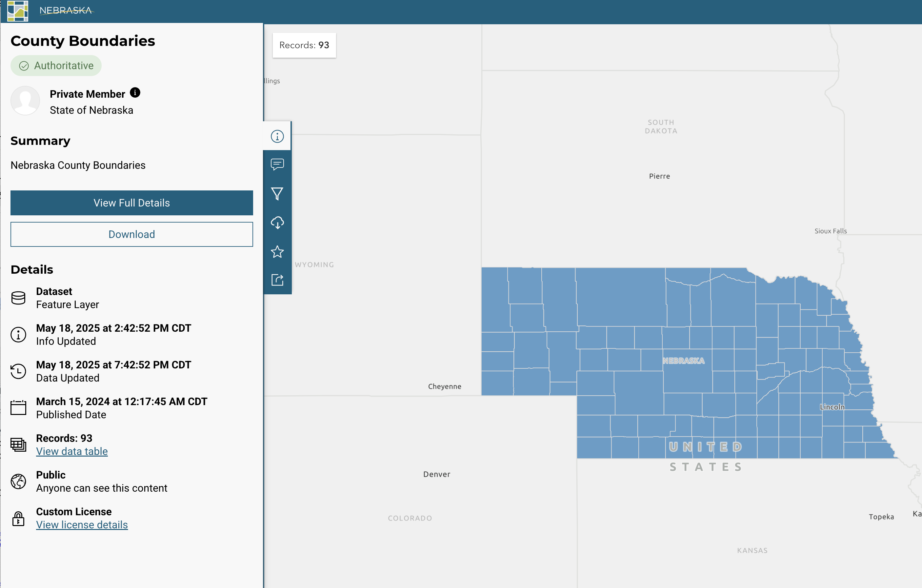Click the cloud download icon in sidebar
This screenshot has height=588, width=922.
[x=277, y=223]
